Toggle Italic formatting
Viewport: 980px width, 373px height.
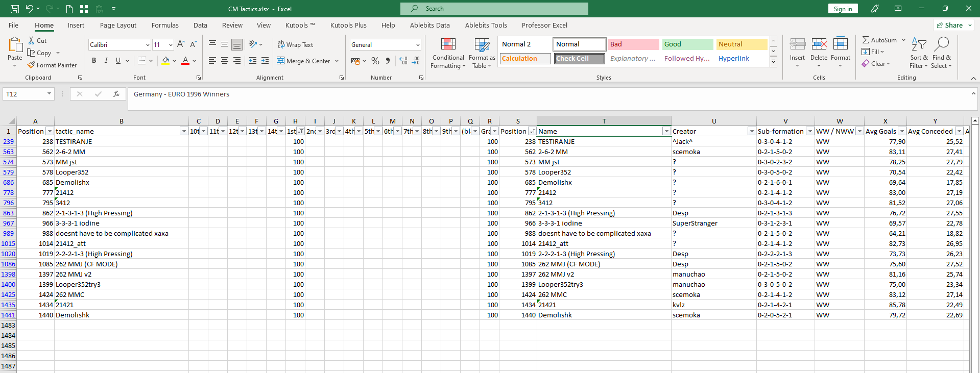tap(106, 61)
